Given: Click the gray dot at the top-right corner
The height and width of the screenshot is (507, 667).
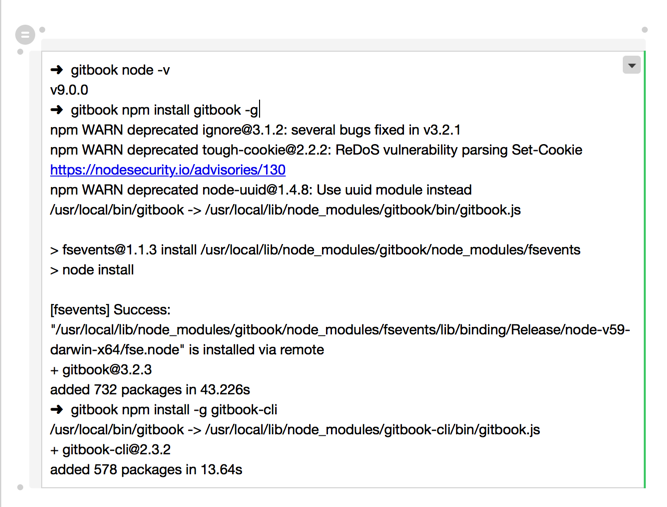Looking at the screenshot, I should tap(645, 30).
